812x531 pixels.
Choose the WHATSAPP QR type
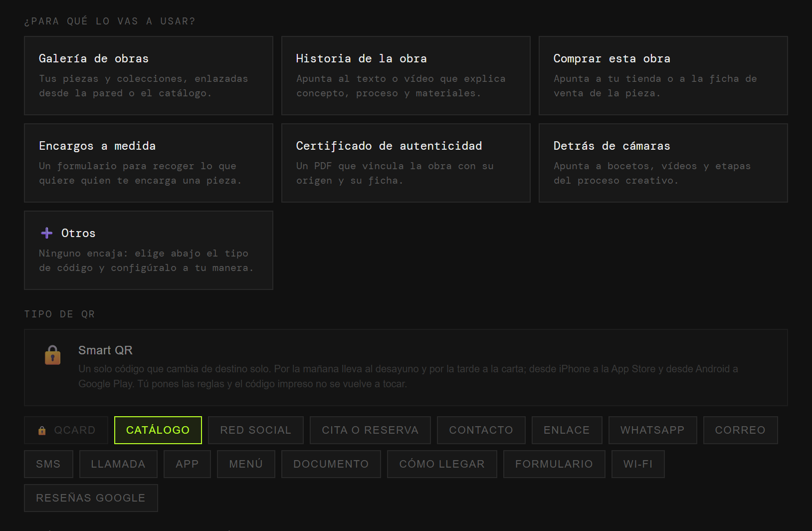point(652,430)
